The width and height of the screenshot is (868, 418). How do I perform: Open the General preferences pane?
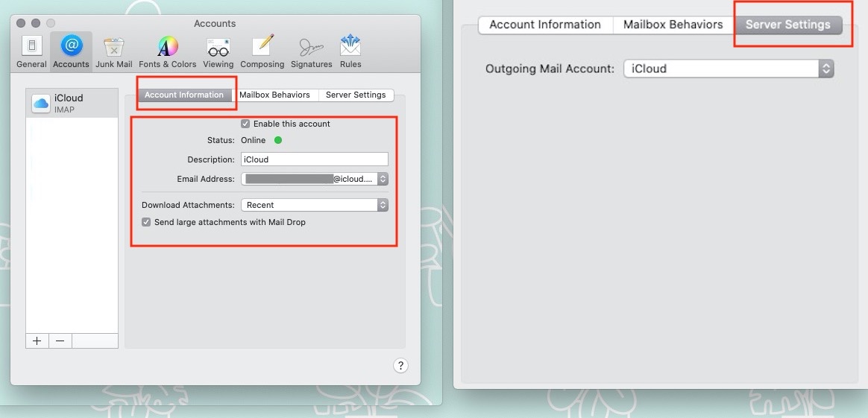click(x=31, y=51)
